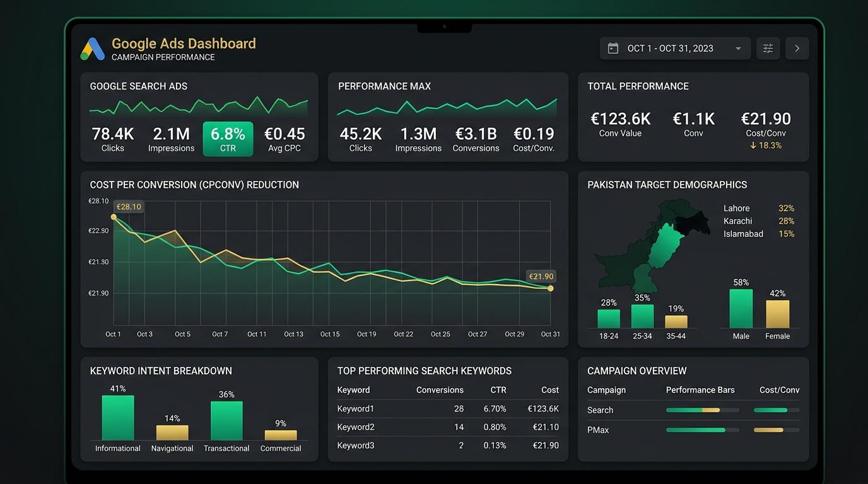Screen dimensions: 868x484
Task: Click the PMax campaign Cost/Conv bar
Action: (777, 430)
